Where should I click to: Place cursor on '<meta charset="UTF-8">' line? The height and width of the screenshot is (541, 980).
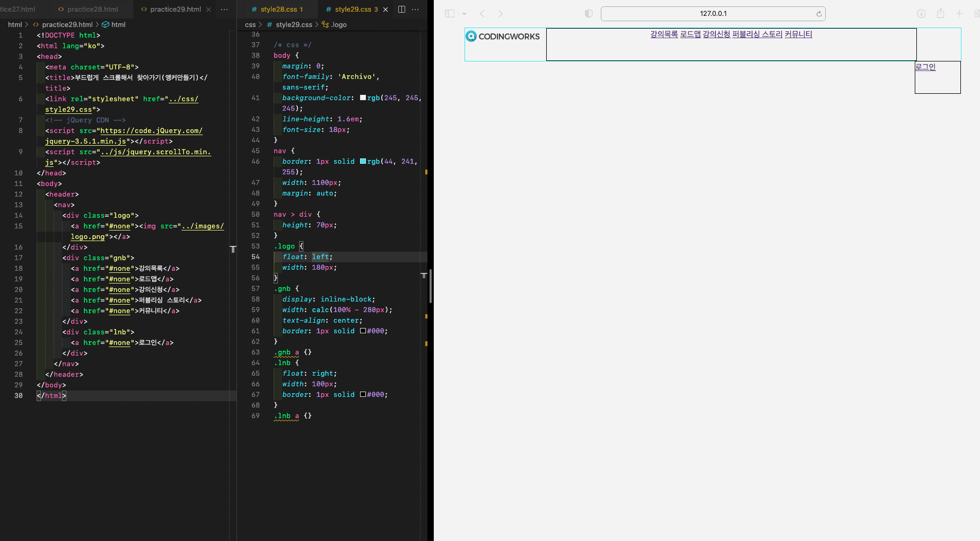[x=92, y=67]
